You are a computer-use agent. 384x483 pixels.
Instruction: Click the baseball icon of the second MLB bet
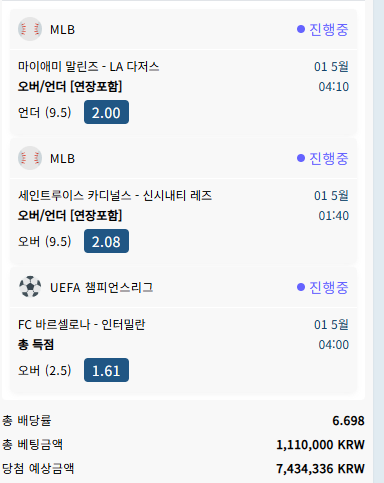(30, 158)
